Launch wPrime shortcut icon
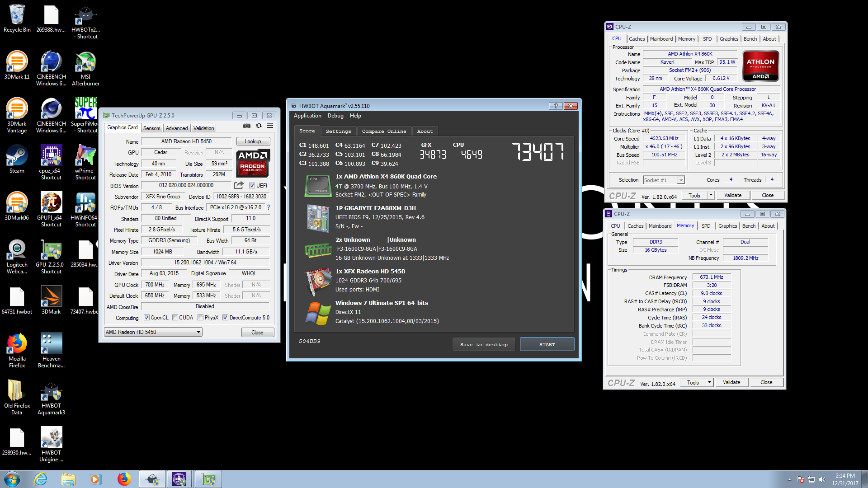Viewport: 868px width, 488px height. pyautogui.click(x=85, y=163)
